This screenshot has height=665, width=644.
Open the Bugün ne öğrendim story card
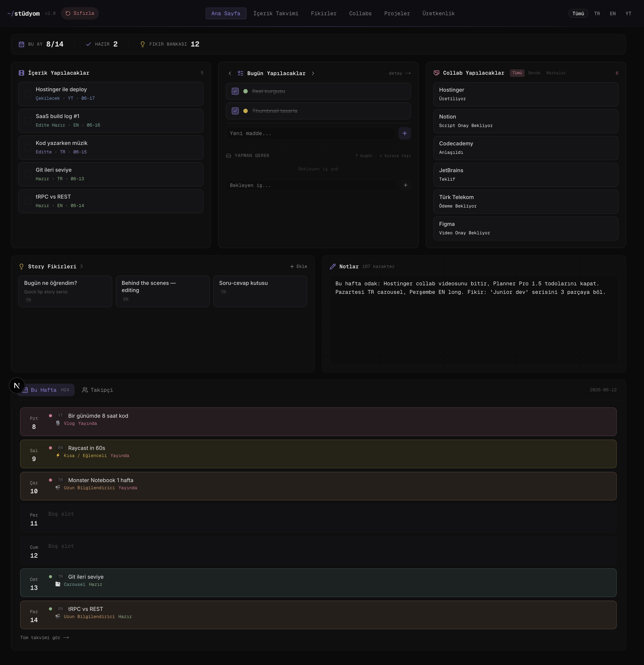[65, 291]
